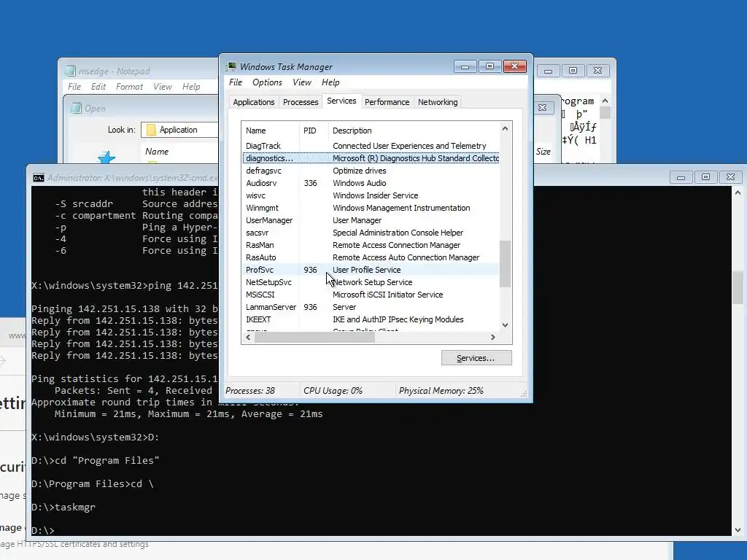This screenshot has height=560, width=747.
Task: Click the cmd window scroll up arrow
Action: click(x=738, y=192)
